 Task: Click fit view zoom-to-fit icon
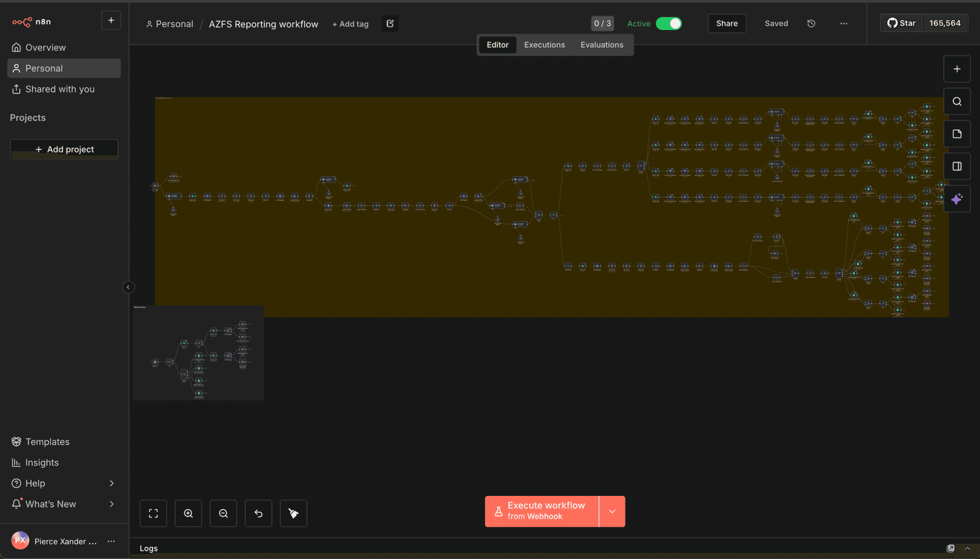point(153,514)
